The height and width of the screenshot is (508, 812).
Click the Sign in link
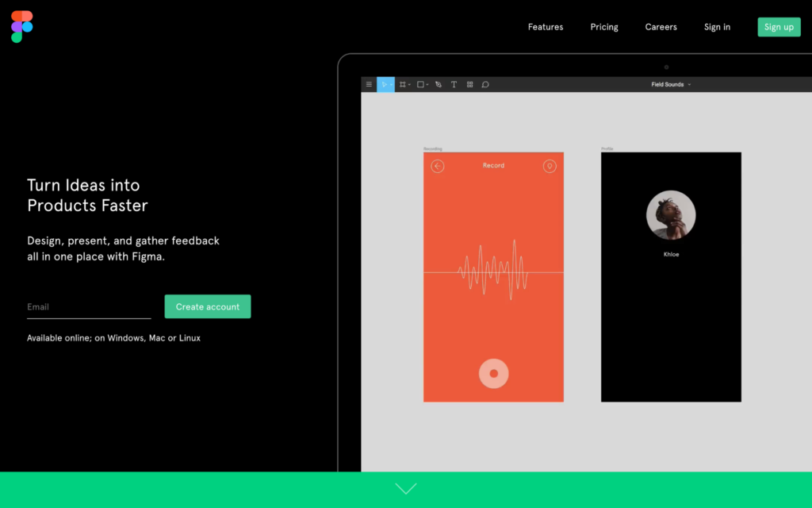pyautogui.click(x=717, y=27)
